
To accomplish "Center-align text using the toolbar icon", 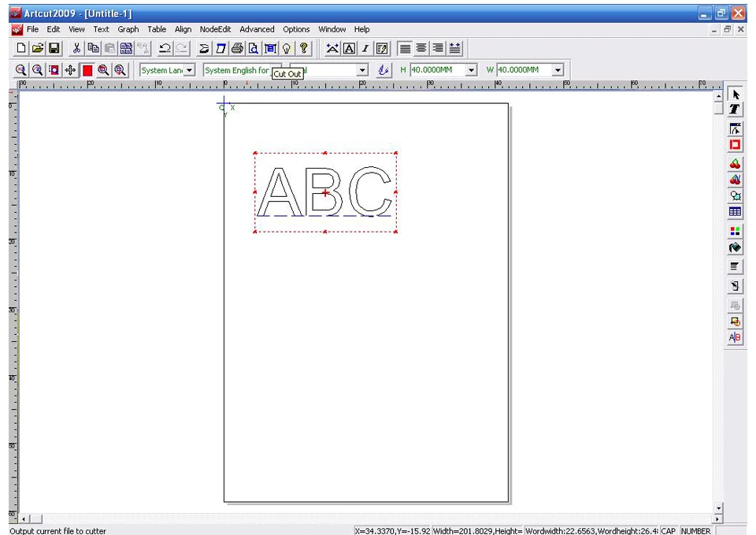I will (x=421, y=48).
